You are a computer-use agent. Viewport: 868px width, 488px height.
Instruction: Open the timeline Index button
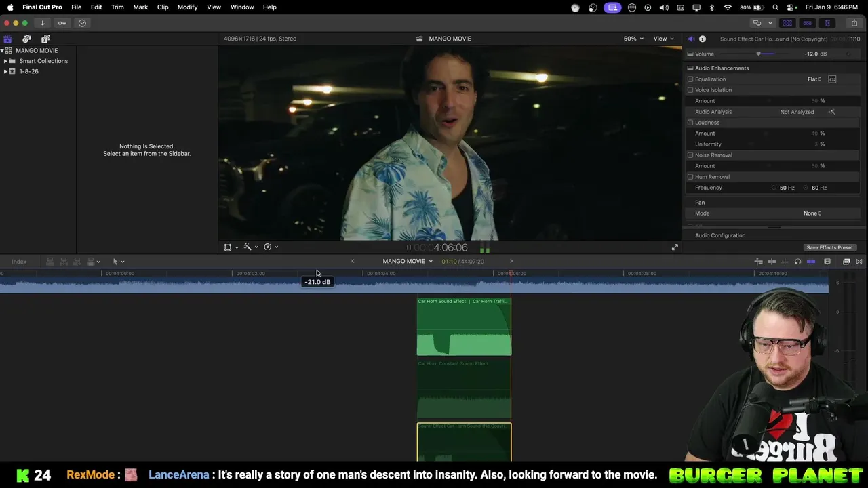[x=19, y=262]
